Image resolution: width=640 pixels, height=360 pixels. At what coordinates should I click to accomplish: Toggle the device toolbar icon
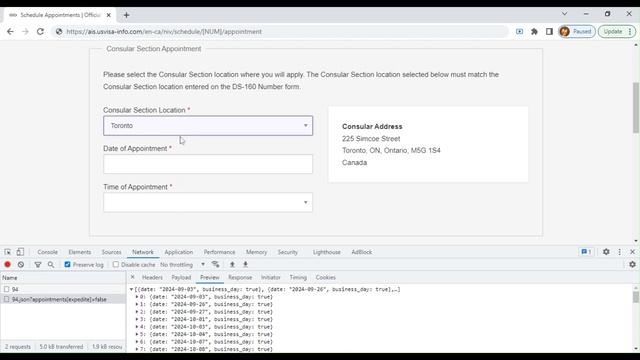(20, 252)
